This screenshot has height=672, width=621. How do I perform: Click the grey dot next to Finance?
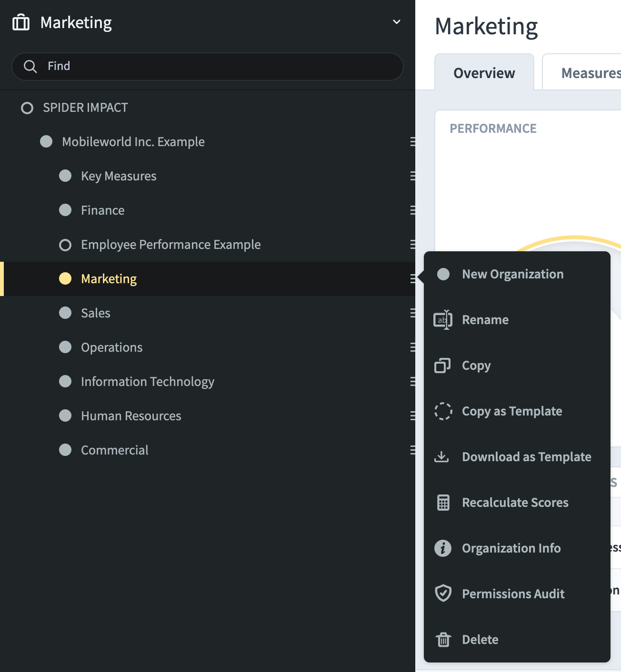65,210
